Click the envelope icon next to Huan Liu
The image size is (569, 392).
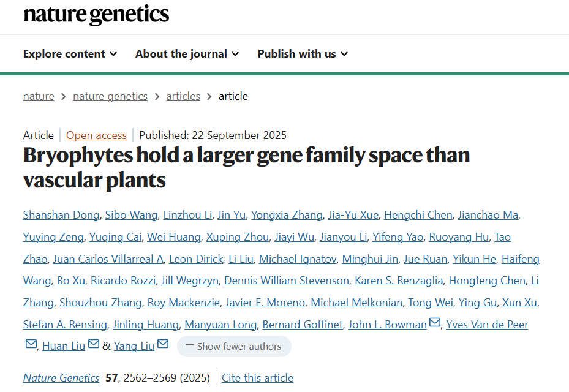tap(94, 344)
